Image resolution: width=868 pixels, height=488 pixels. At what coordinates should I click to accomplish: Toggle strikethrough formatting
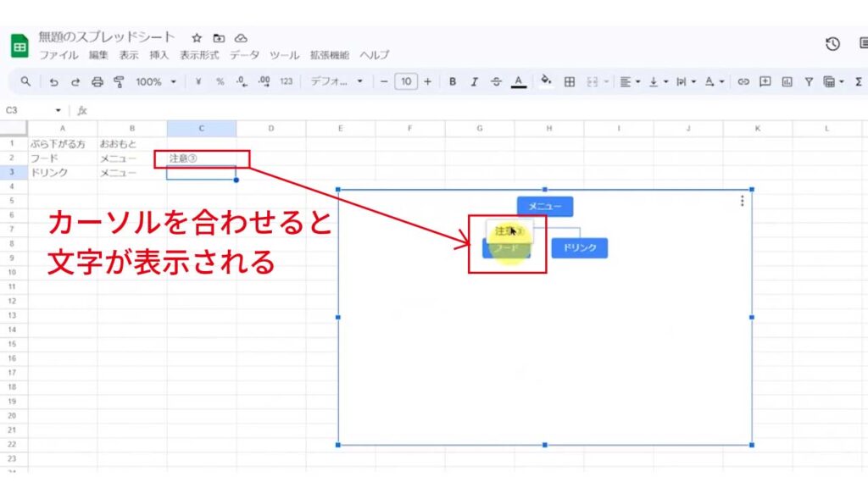[x=496, y=82]
